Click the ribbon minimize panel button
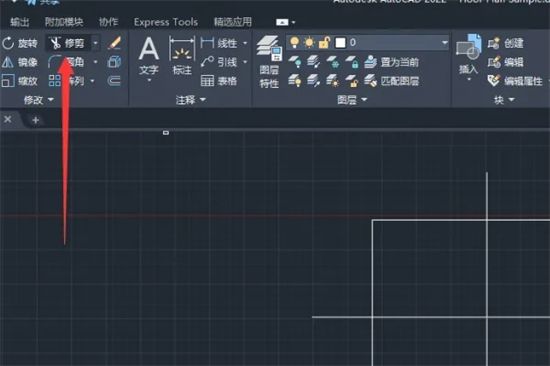This screenshot has width=550, height=366. point(282,22)
